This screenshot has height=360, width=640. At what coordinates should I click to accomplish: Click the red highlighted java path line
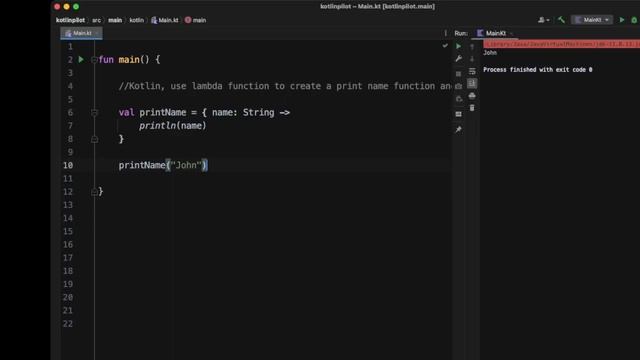(562, 44)
